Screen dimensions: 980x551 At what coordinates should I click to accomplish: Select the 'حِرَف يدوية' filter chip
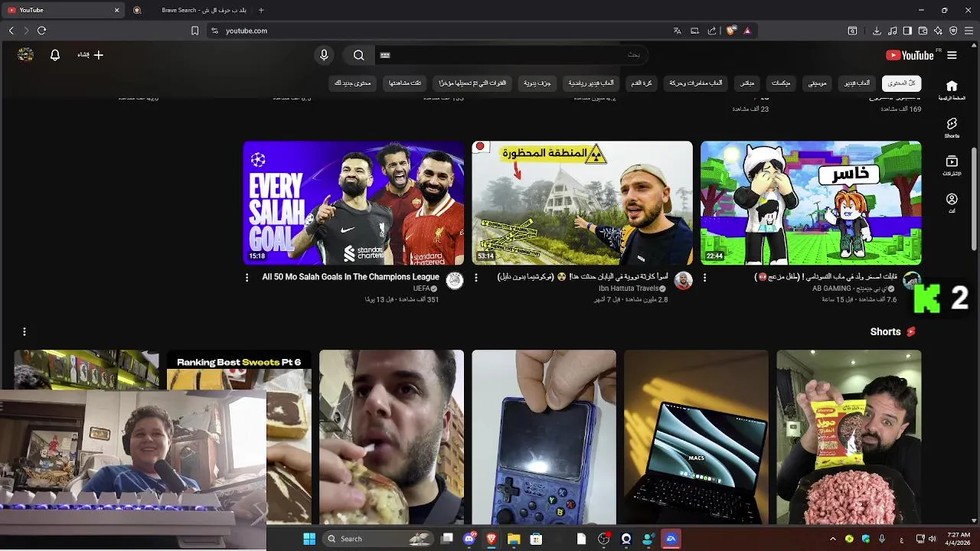point(537,83)
